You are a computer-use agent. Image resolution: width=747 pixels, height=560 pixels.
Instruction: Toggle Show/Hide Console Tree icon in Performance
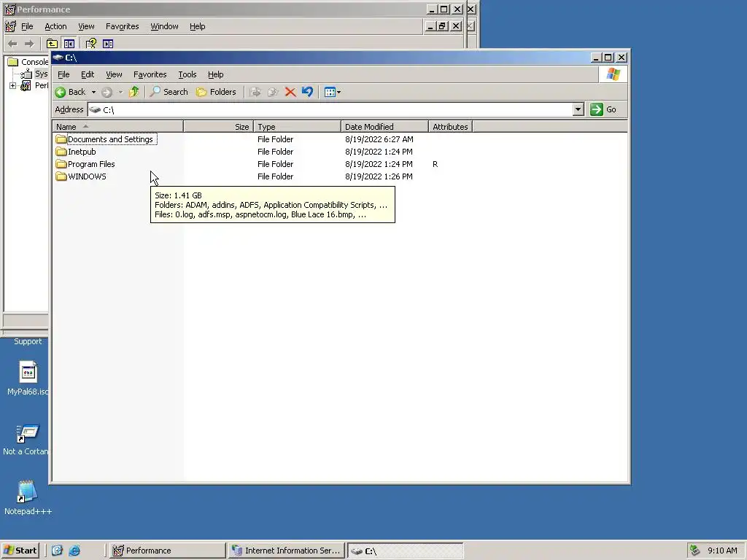[x=69, y=44]
